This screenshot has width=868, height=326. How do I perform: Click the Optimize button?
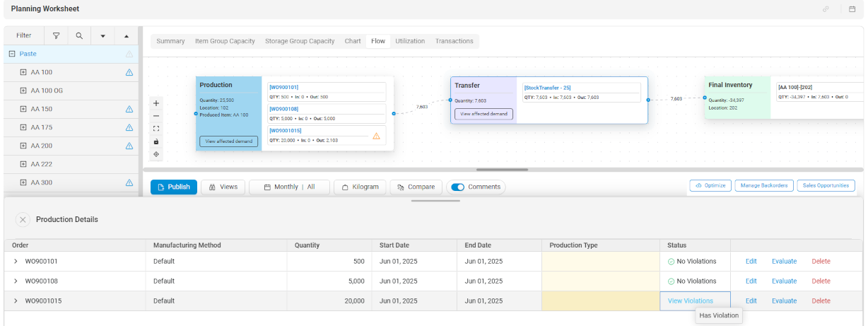pyautogui.click(x=710, y=185)
